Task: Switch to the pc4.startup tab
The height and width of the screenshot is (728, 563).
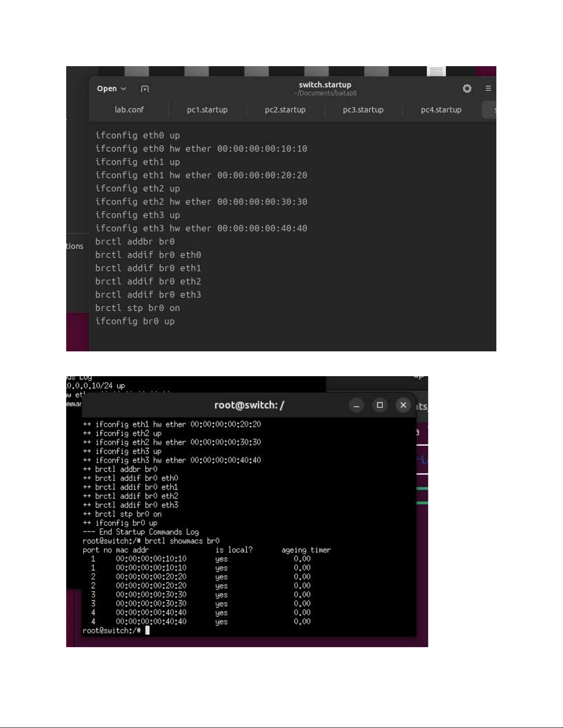Action: coord(441,110)
